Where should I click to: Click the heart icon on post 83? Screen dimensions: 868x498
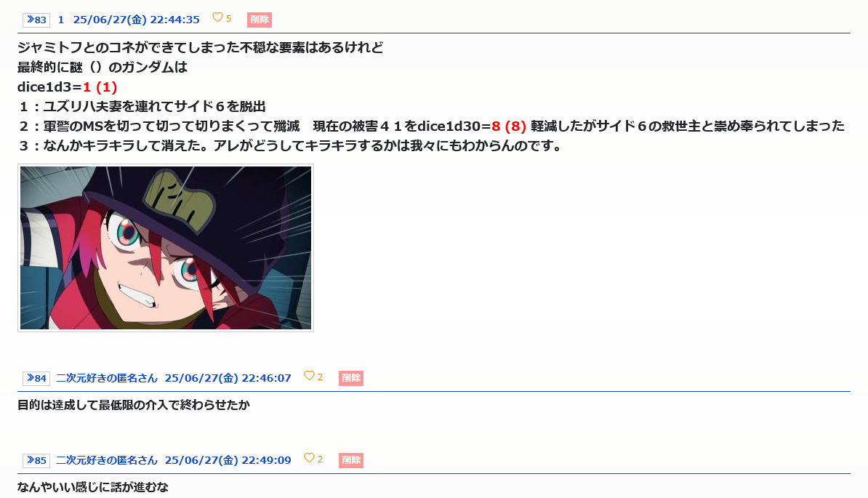[217, 17]
